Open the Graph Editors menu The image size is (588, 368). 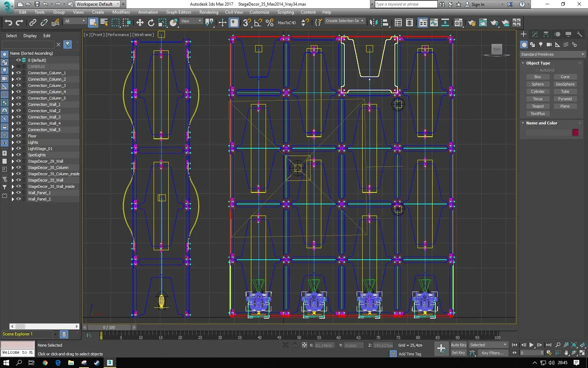pos(178,12)
